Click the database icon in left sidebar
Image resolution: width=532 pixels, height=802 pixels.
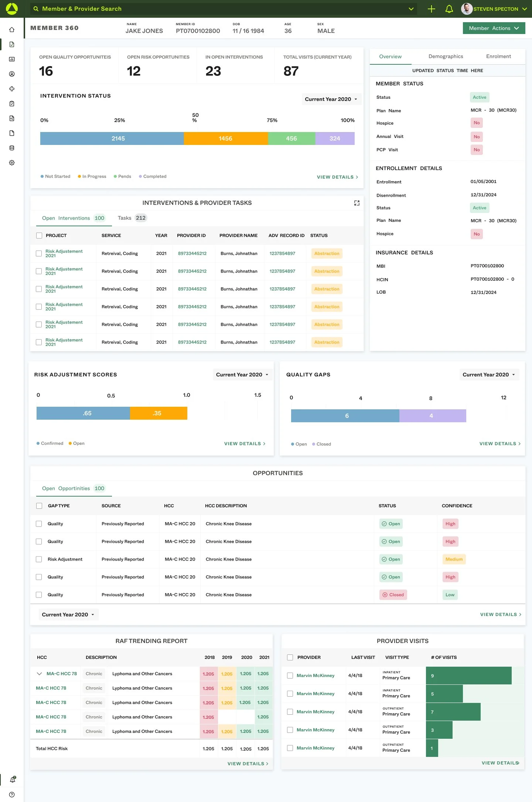click(x=12, y=148)
